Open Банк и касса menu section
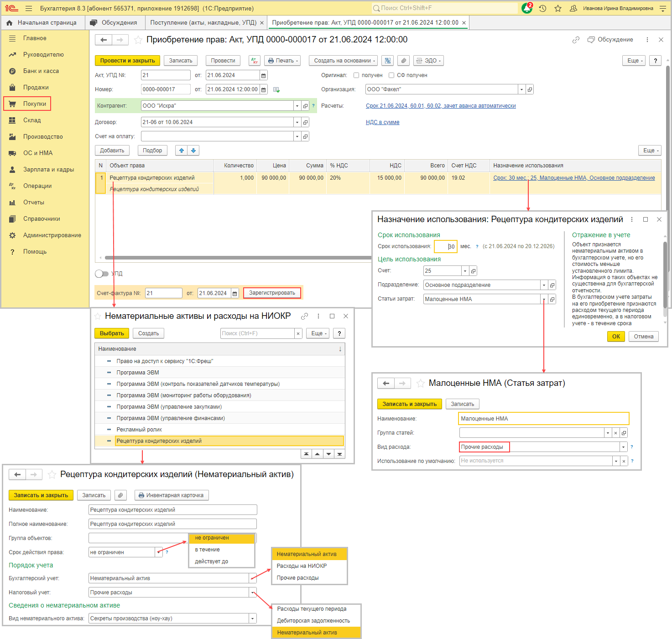Image resolution: width=672 pixels, height=639 pixels. (41, 71)
